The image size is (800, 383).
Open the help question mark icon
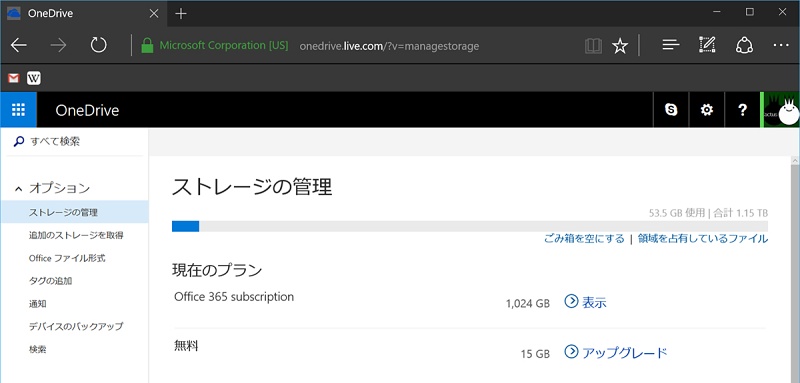[x=742, y=110]
